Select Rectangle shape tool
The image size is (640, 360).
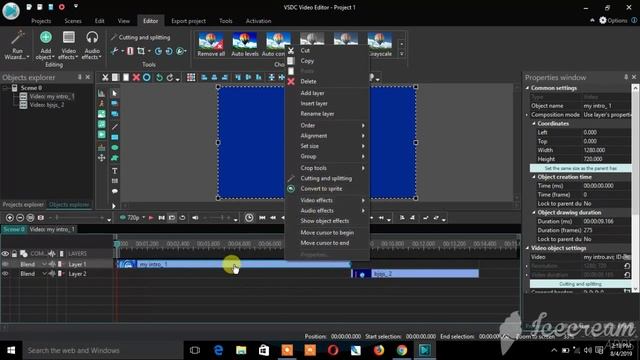point(115,137)
